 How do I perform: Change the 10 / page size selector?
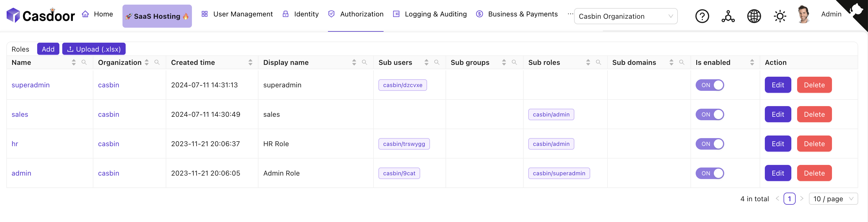833,199
